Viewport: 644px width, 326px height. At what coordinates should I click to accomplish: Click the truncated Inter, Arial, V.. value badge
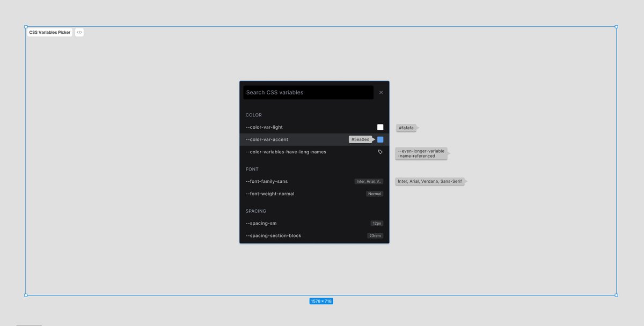tap(369, 181)
